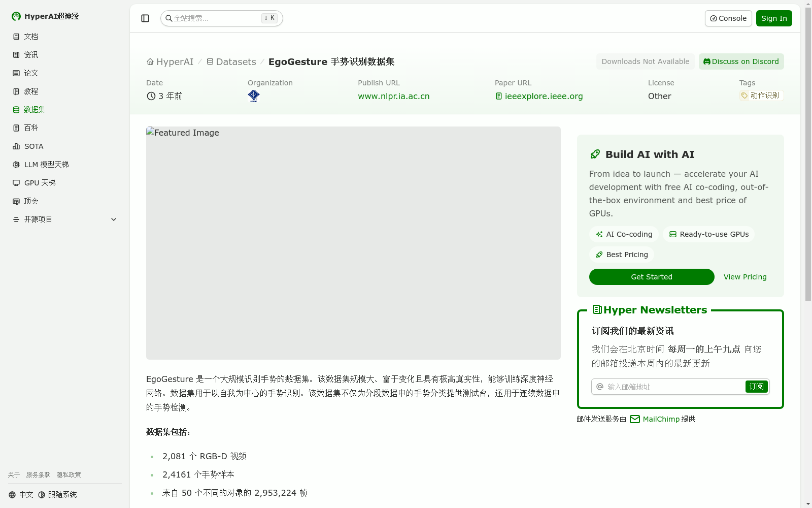The height and width of the screenshot is (508, 812).
Task: Click the paper document icon
Action: (499, 96)
